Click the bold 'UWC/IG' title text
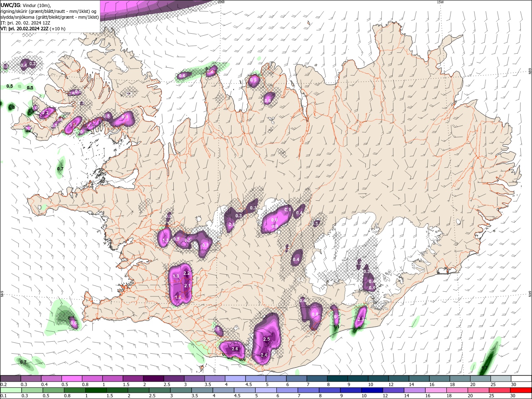The height and width of the screenshot is (399, 532). click(10, 5)
